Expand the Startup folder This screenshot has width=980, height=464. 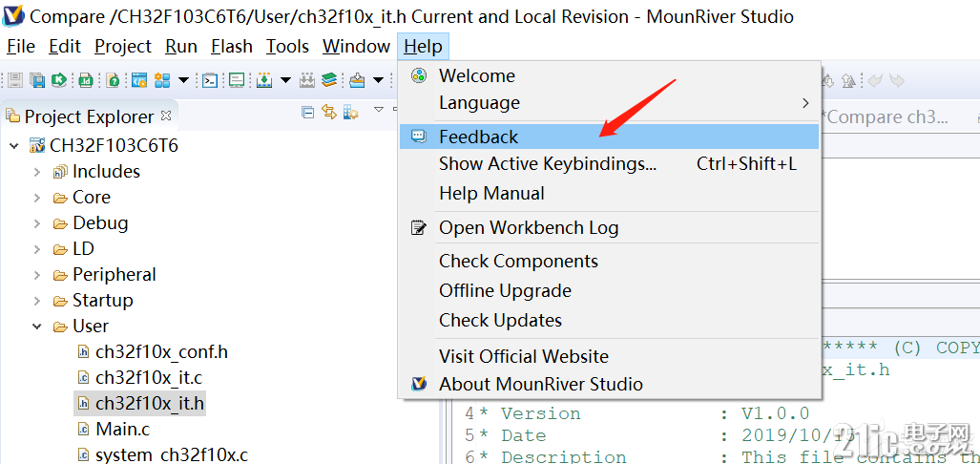click(37, 301)
